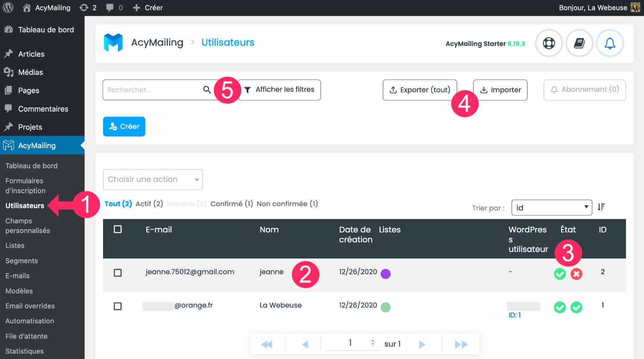Viewport: 644px width, 359px height.
Task: Toggle the red unconfirmed icon for jeanne
Action: click(577, 274)
